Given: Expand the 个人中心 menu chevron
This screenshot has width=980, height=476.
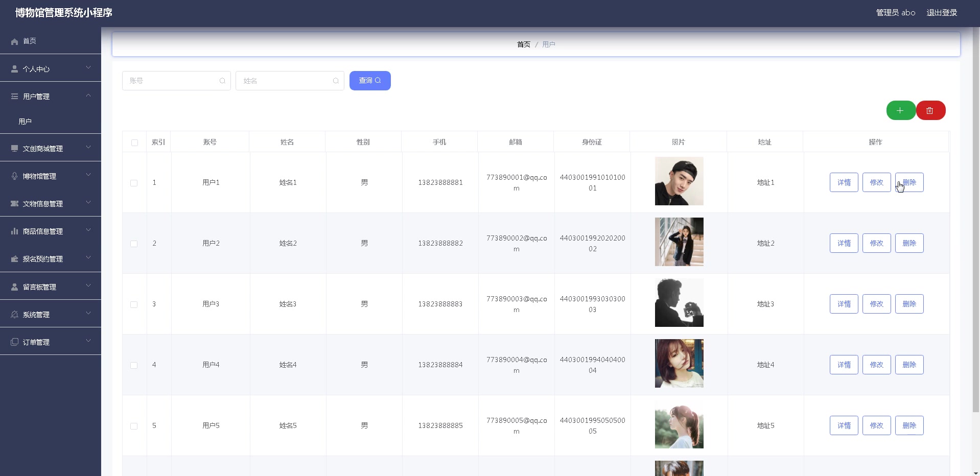Looking at the screenshot, I should coord(88,68).
